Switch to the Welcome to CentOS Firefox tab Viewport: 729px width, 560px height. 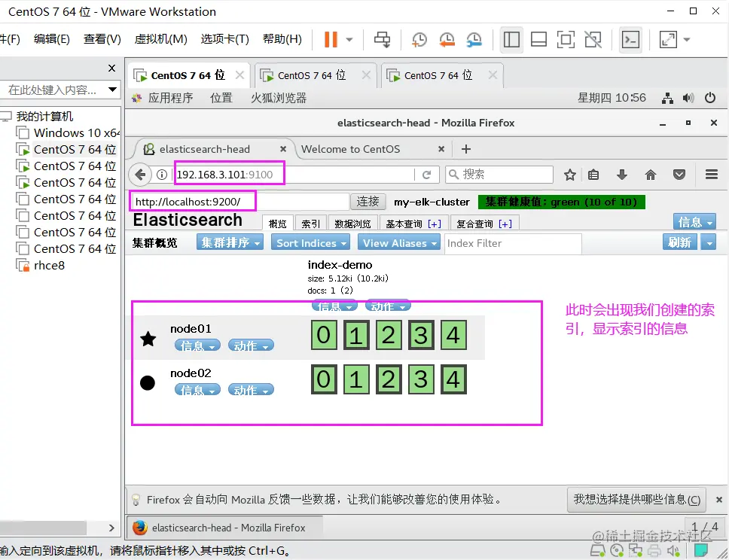[350, 149]
